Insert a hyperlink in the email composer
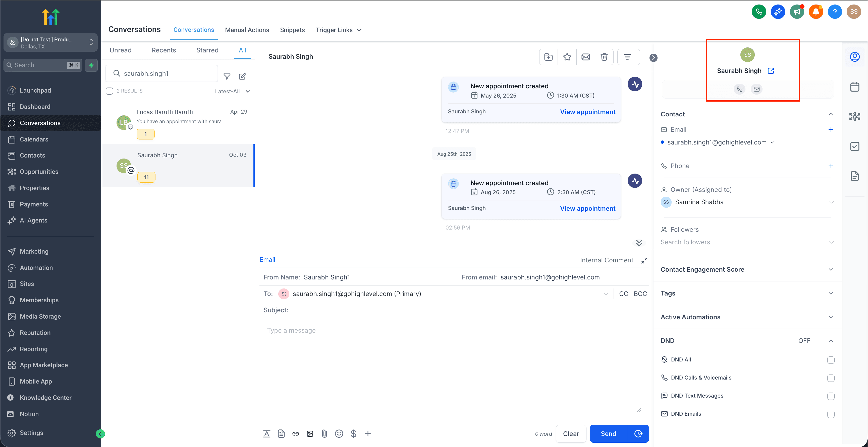Screen dimensions: 868x447 click(296, 433)
